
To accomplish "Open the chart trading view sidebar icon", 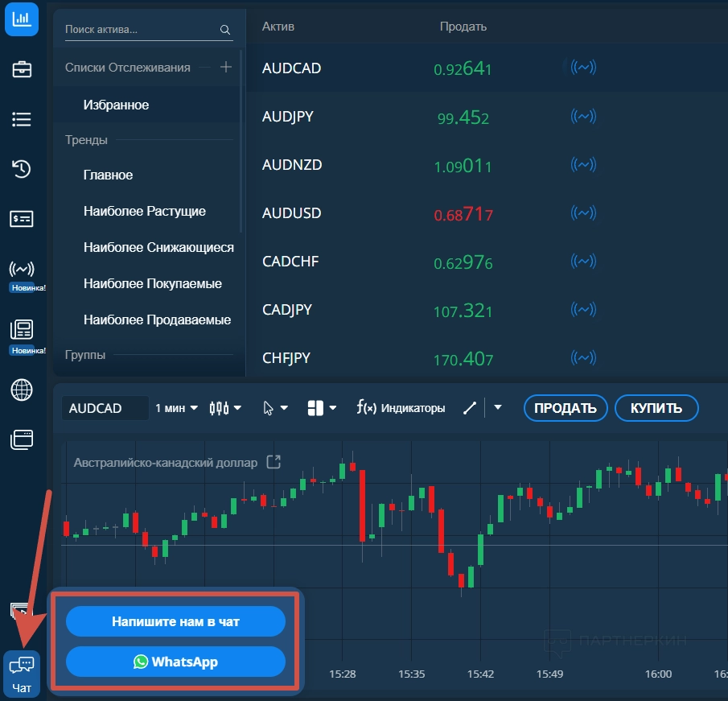I will (22, 19).
